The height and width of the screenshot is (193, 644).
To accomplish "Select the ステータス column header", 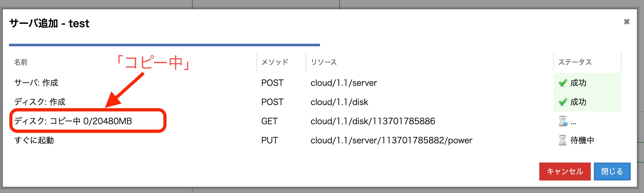I will [575, 62].
